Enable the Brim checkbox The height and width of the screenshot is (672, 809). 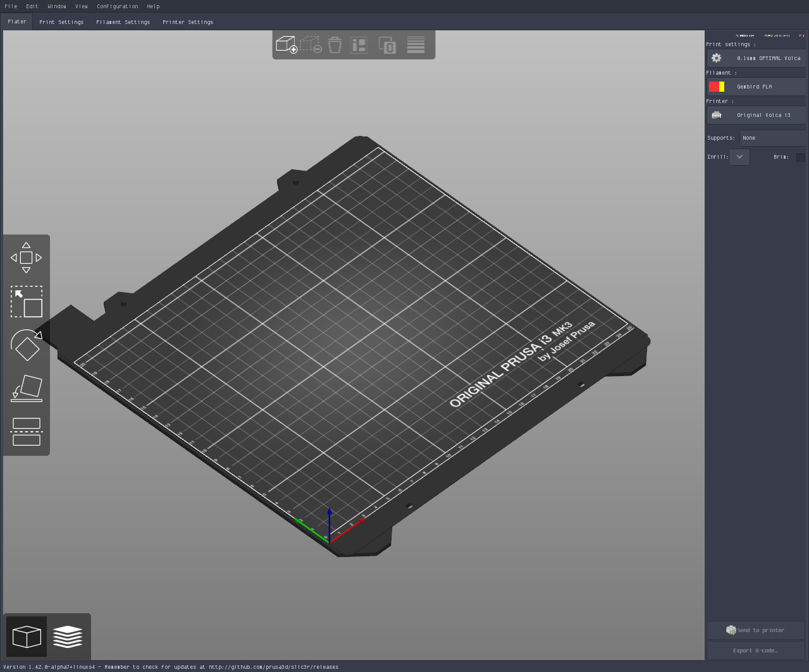coord(800,157)
